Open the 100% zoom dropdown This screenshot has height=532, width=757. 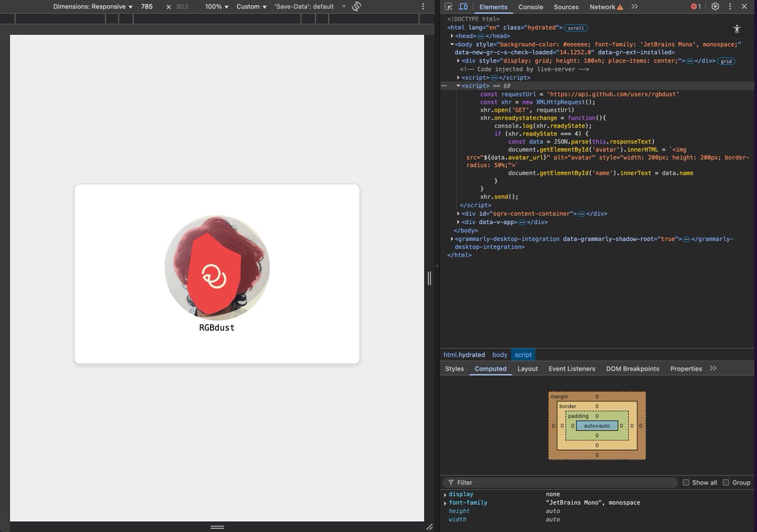click(x=217, y=6)
